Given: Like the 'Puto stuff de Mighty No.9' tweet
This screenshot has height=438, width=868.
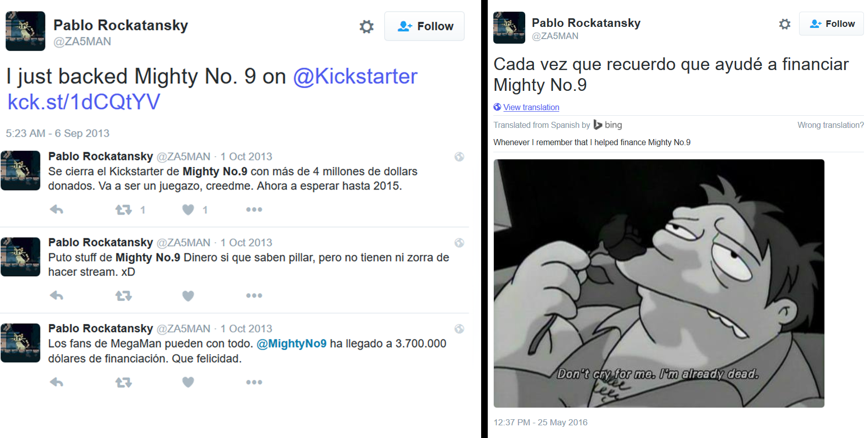Looking at the screenshot, I should (x=188, y=295).
